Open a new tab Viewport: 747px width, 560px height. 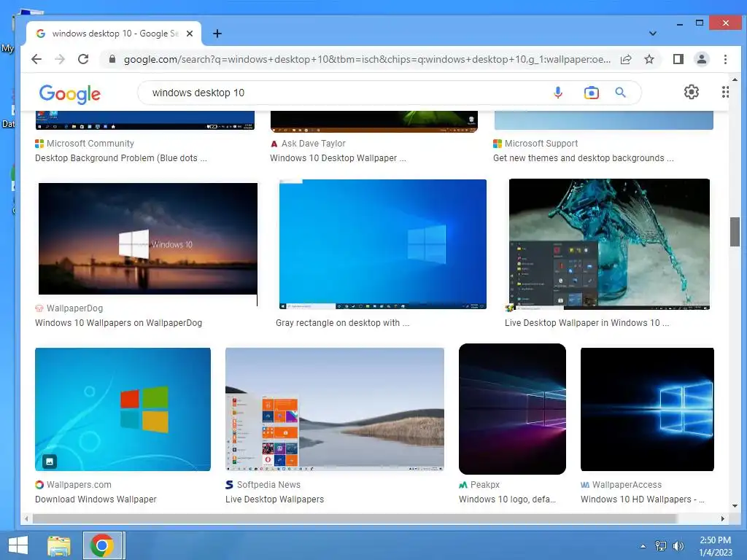217,34
